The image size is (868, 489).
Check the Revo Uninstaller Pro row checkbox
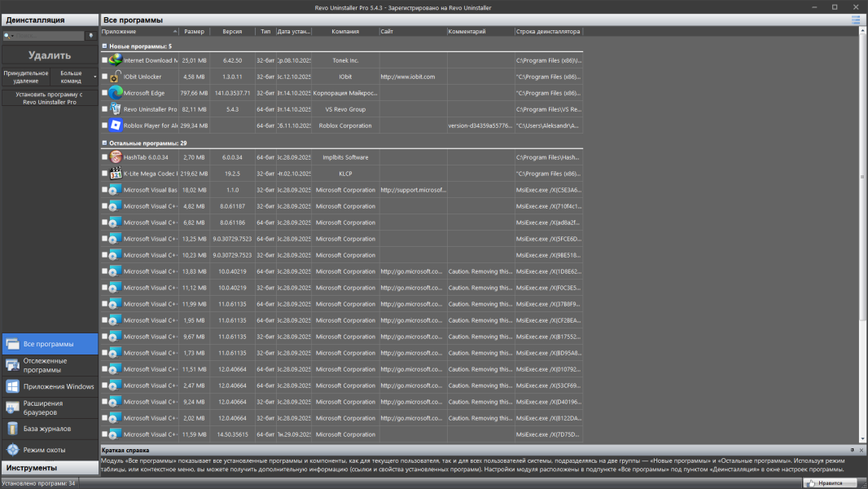click(104, 109)
